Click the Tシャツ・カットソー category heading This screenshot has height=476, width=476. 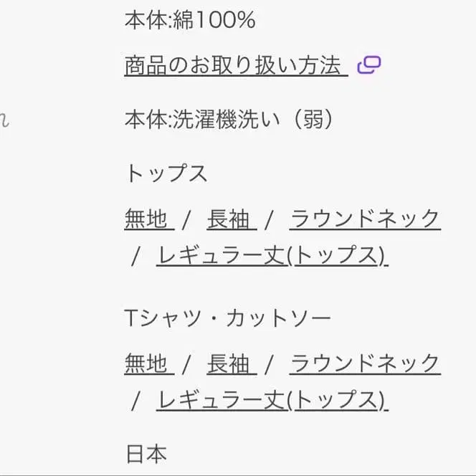tap(228, 318)
